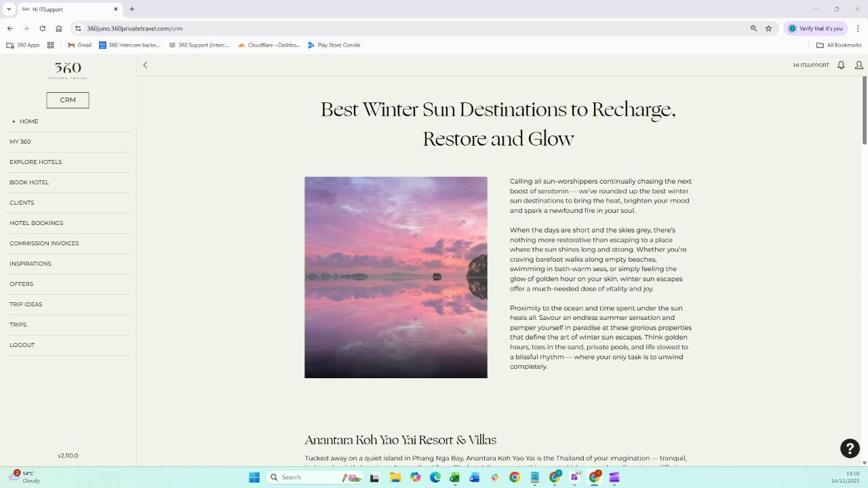Open the user profile icon
Screen dimensions: 868x488
pyautogui.click(x=859, y=65)
